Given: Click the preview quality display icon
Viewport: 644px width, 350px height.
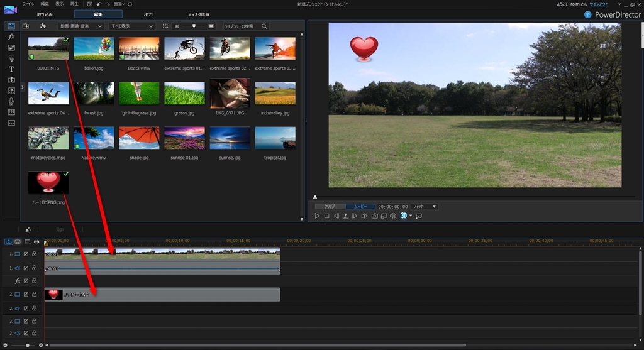Looking at the screenshot, I should [384, 216].
